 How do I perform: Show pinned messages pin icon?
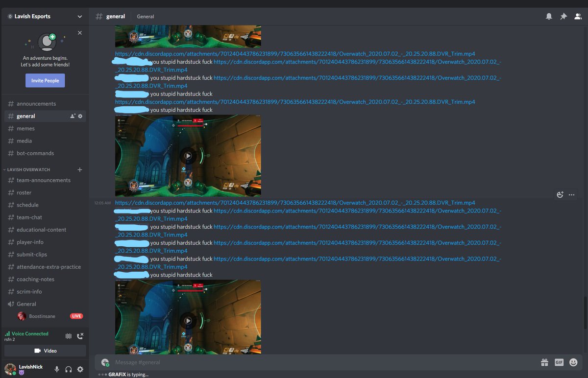pos(563,16)
